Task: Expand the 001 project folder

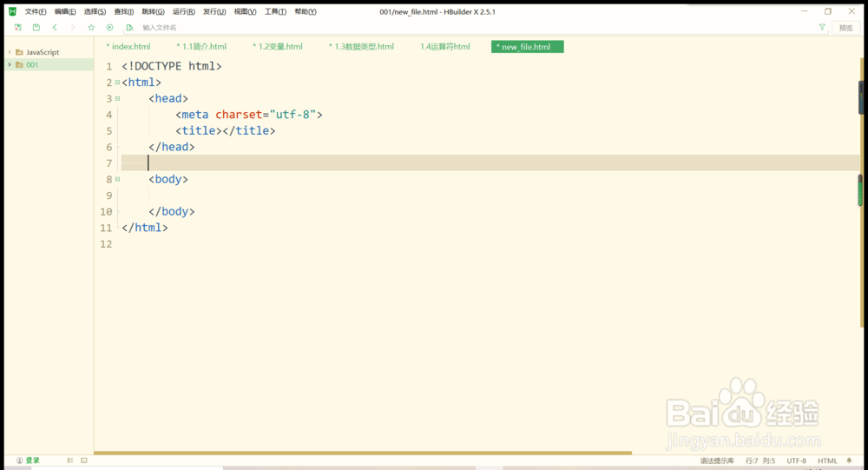Action: pyautogui.click(x=10, y=65)
